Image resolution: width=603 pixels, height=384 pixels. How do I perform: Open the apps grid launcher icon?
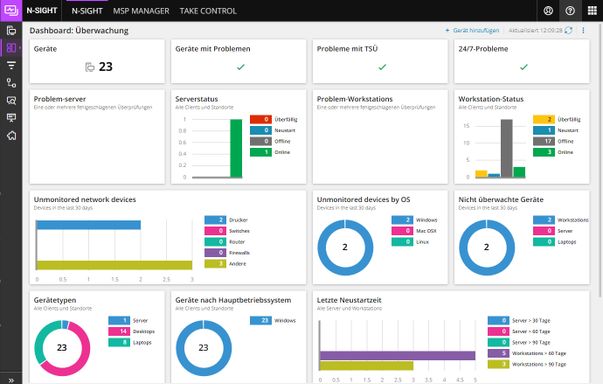(x=592, y=11)
